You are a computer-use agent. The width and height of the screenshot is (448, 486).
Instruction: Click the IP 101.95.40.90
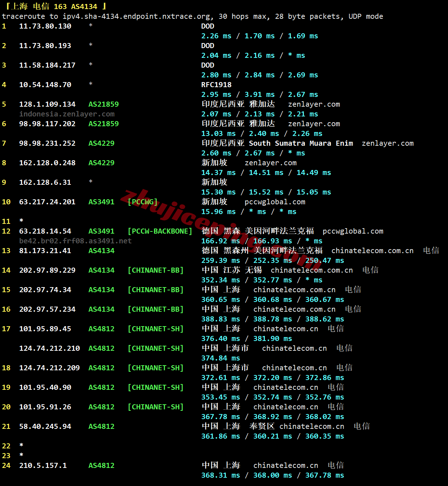point(45,387)
